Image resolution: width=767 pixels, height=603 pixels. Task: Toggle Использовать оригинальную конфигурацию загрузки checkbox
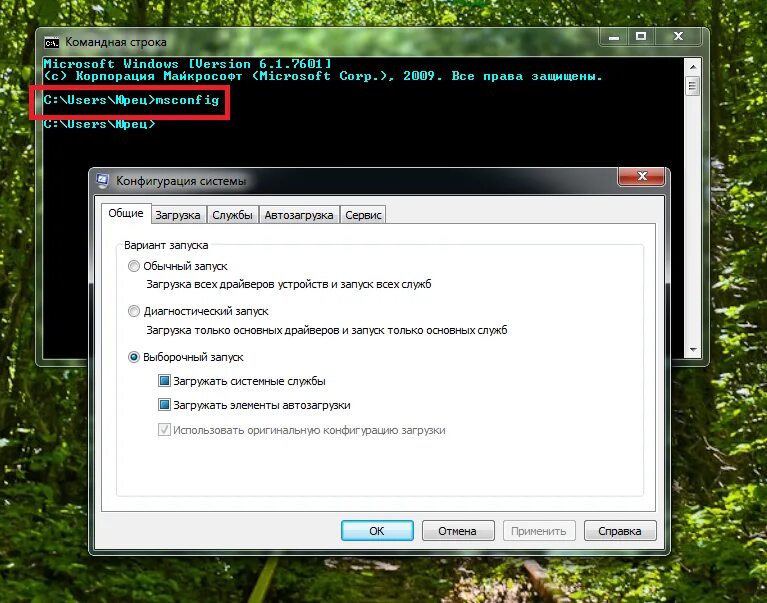[x=164, y=430]
